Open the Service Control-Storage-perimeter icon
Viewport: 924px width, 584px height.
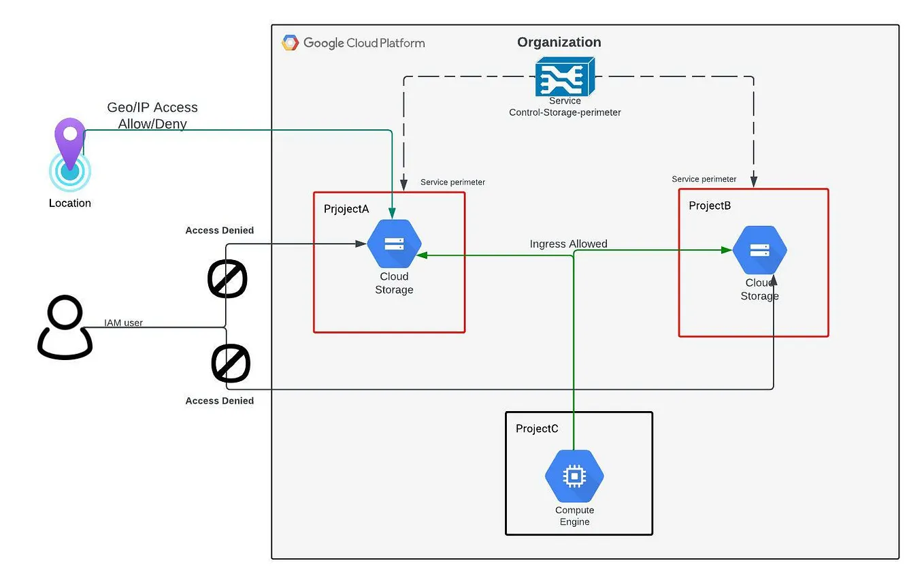tap(565, 77)
